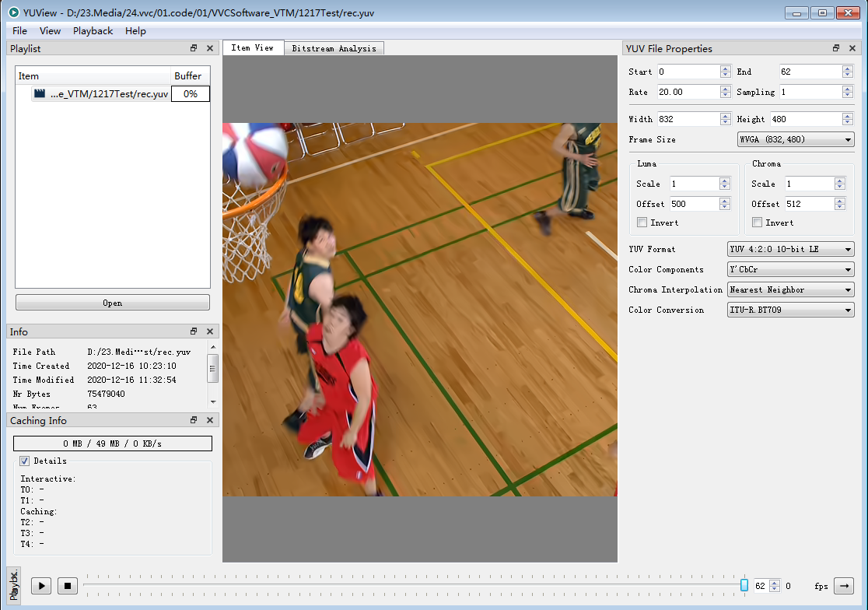Open the YUV Format dropdown
Screen dimensions: 868x610
790,249
